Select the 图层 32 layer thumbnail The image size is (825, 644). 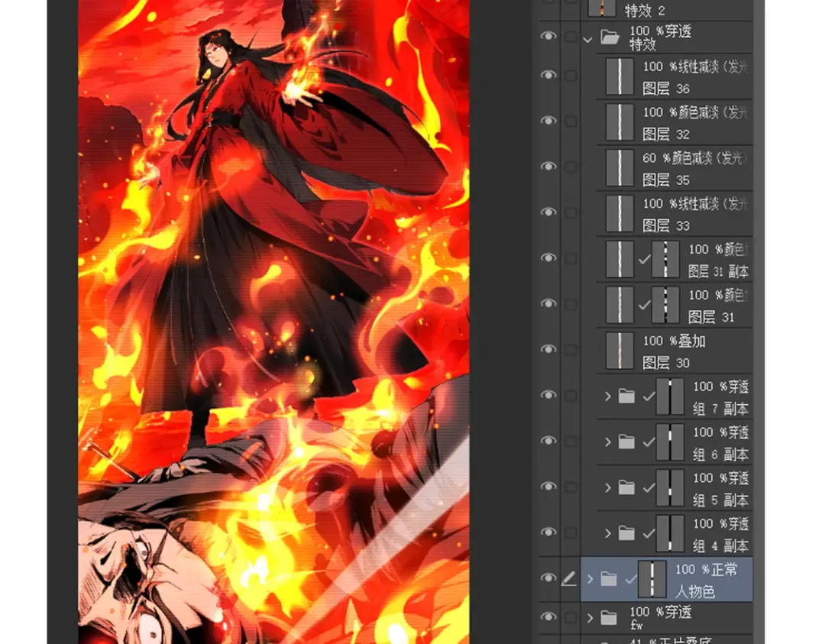(620, 122)
